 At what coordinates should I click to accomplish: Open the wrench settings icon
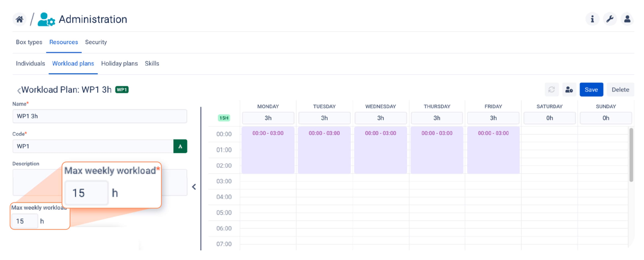(610, 19)
